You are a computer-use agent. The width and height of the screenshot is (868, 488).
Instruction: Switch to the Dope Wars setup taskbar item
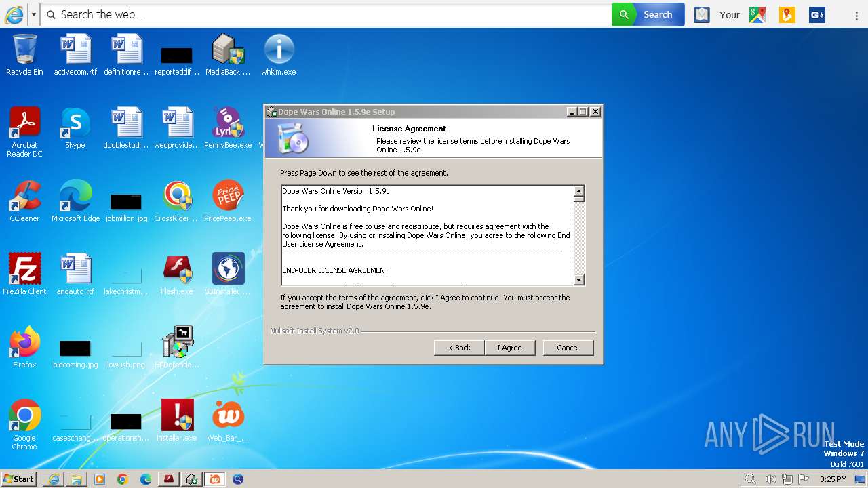[x=192, y=479]
